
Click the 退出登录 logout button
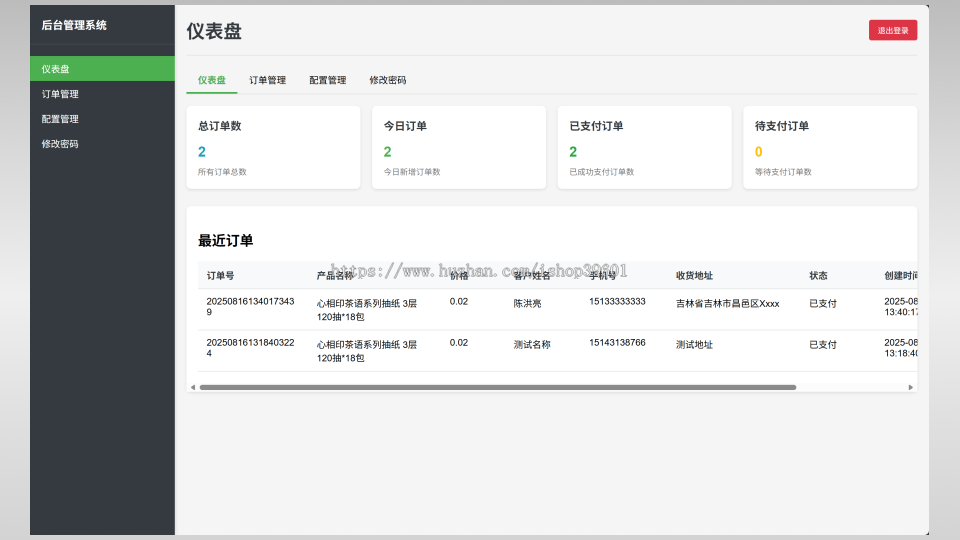(893, 30)
